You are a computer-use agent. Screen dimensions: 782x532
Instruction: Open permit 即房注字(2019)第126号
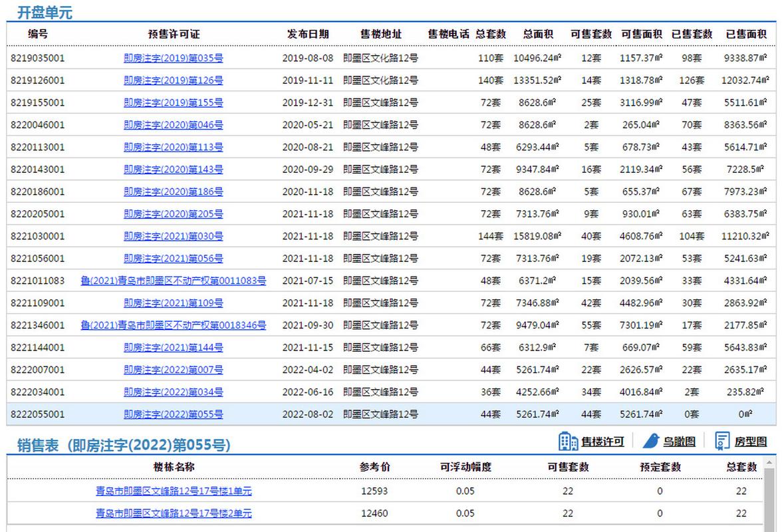click(x=174, y=80)
